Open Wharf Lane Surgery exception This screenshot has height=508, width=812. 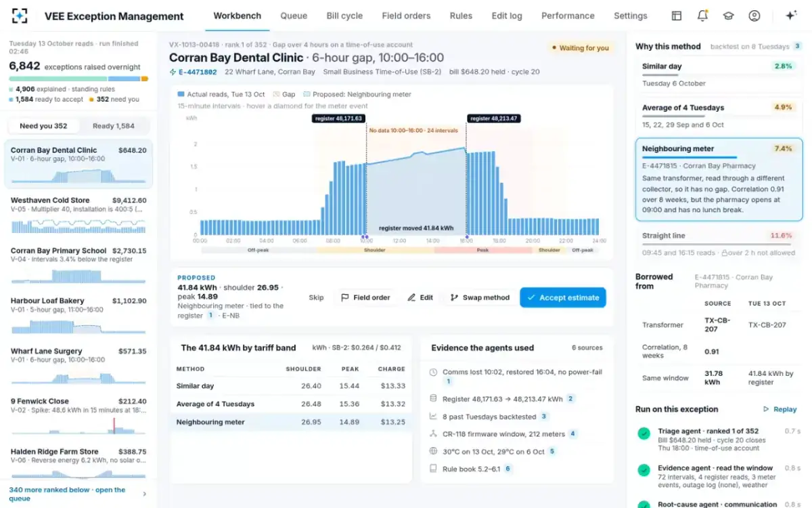point(78,366)
